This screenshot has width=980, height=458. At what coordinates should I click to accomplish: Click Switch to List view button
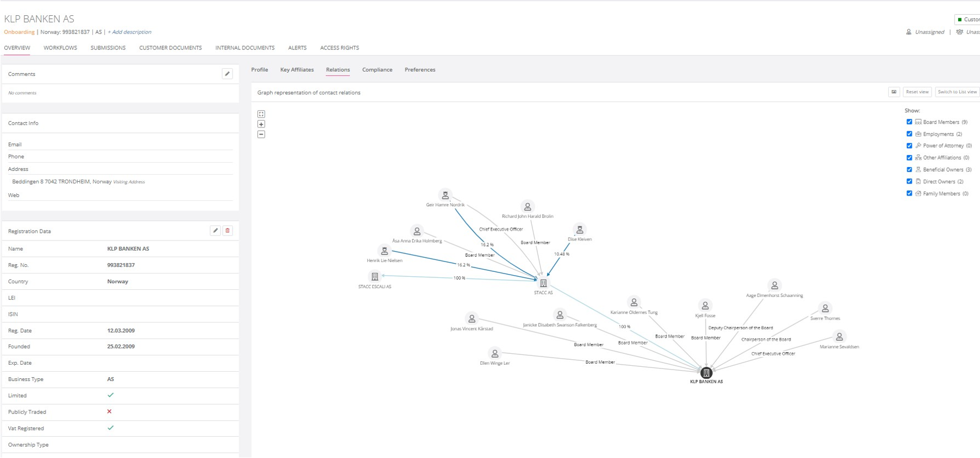pos(957,92)
